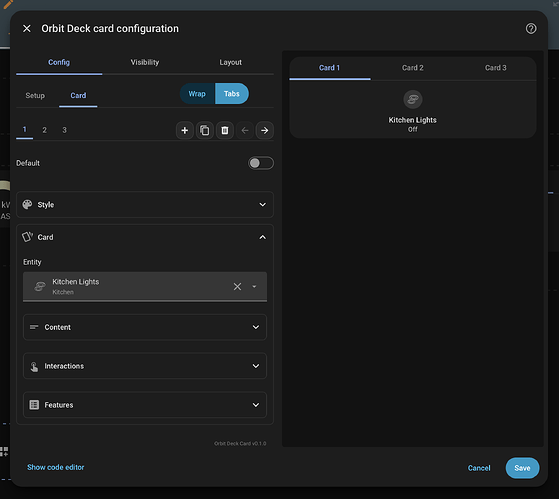The width and height of the screenshot is (559, 499).
Task: Open the entity dropdown arrow
Action: (254, 287)
